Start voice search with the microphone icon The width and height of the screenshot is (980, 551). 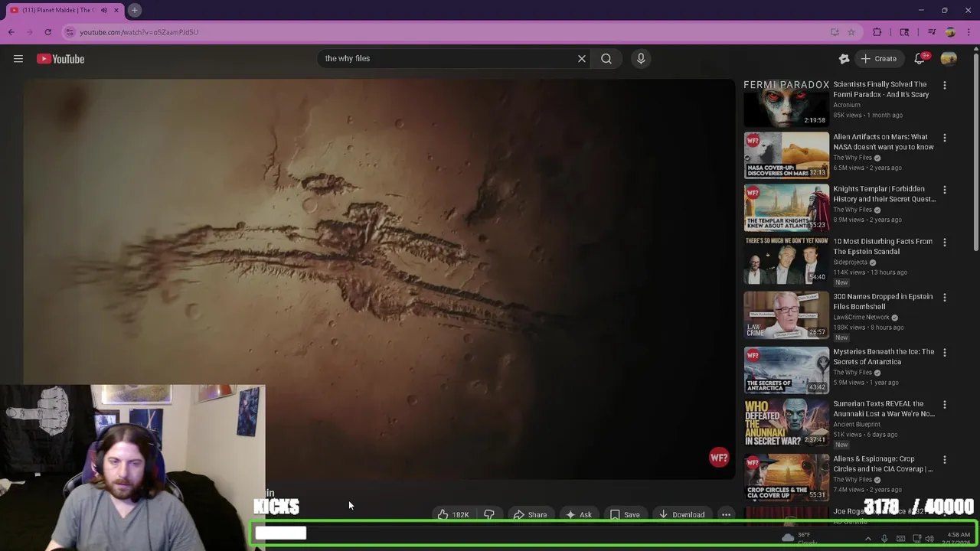(x=641, y=58)
